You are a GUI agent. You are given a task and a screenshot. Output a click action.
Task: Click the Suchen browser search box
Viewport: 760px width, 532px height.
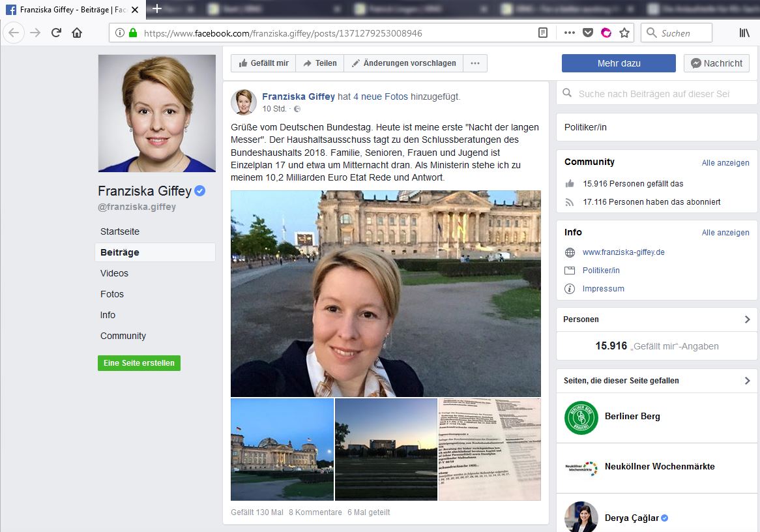tap(677, 33)
